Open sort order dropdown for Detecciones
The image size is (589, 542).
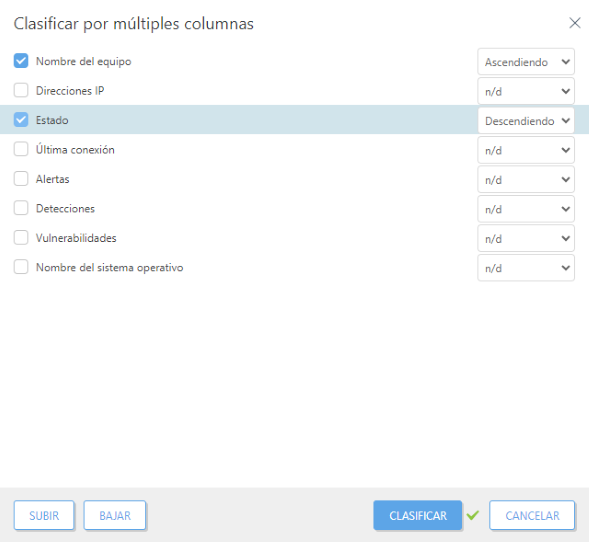coord(526,209)
